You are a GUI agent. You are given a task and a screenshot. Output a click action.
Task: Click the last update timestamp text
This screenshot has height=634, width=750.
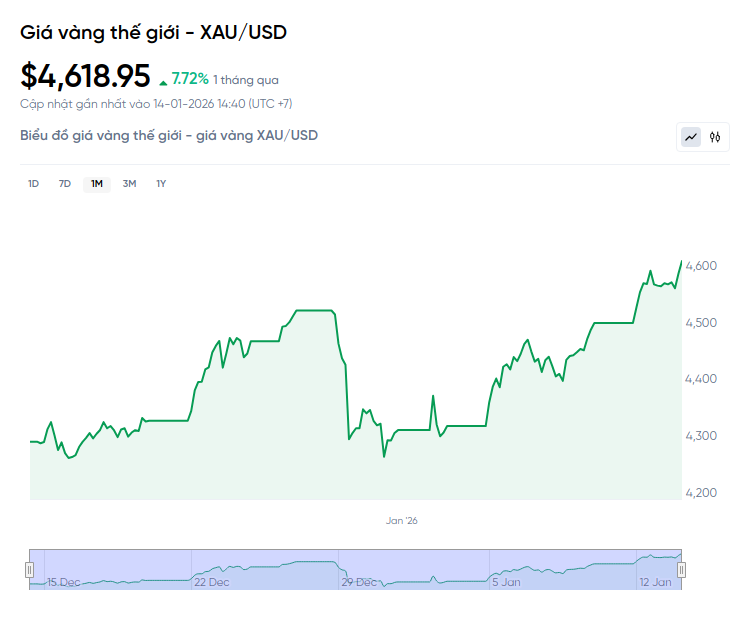156,103
